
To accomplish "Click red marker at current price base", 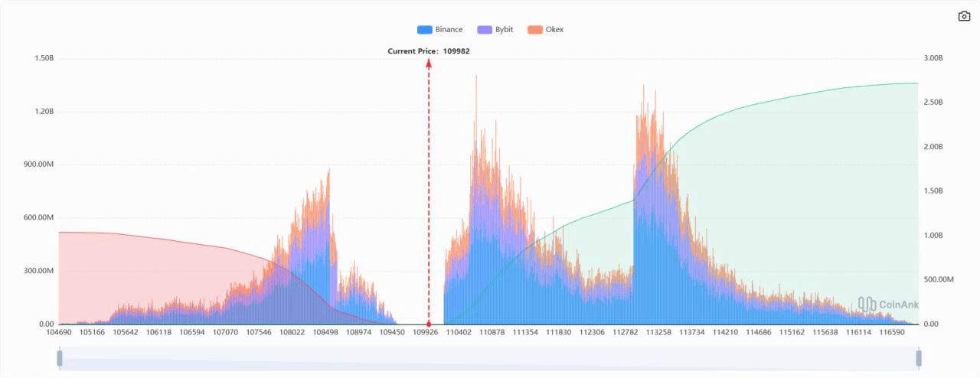I will pyautogui.click(x=429, y=324).
